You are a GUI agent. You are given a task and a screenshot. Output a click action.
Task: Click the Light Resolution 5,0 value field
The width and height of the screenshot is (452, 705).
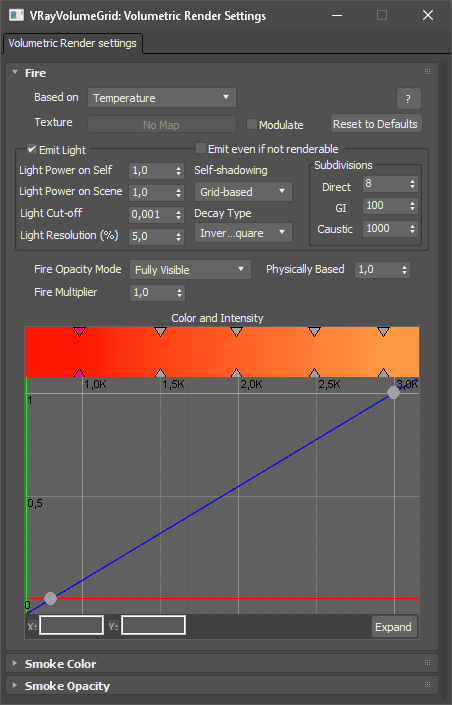152,236
